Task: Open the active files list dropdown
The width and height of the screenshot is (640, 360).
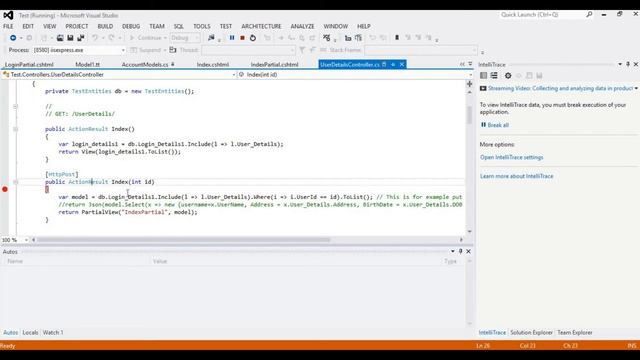Action: (x=470, y=64)
